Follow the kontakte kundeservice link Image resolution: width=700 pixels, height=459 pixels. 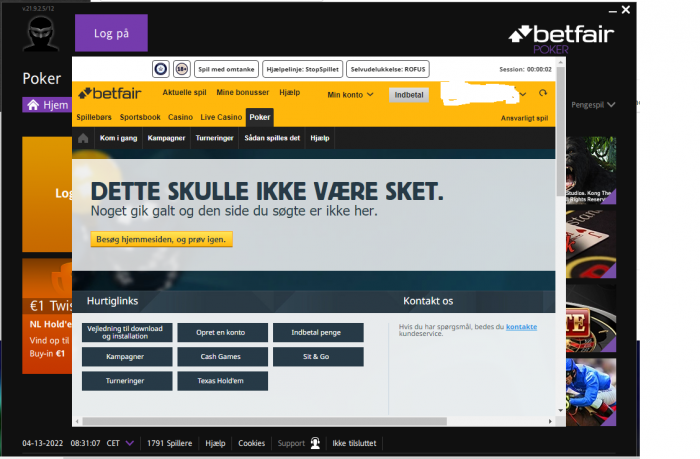click(521, 327)
